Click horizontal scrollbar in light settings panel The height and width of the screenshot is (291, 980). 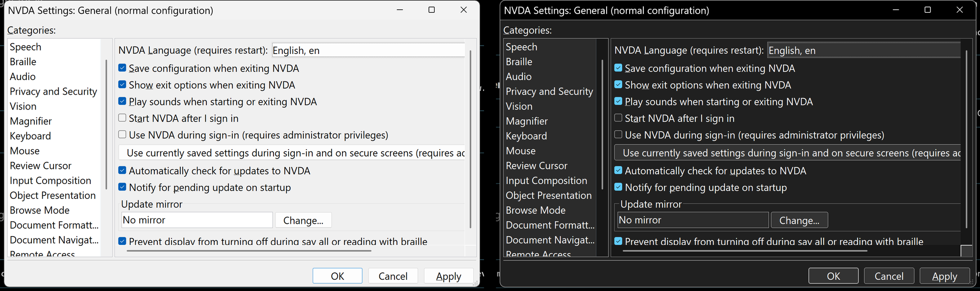249,251
